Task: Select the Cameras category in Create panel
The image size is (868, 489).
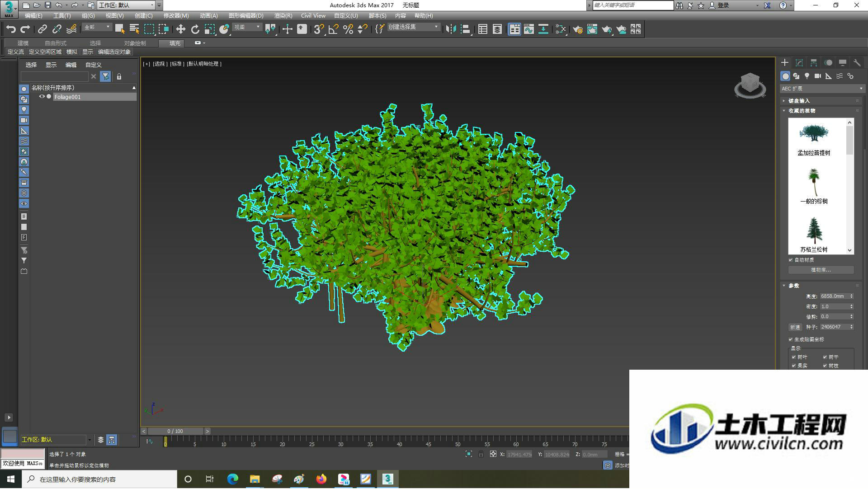Action: [818, 76]
